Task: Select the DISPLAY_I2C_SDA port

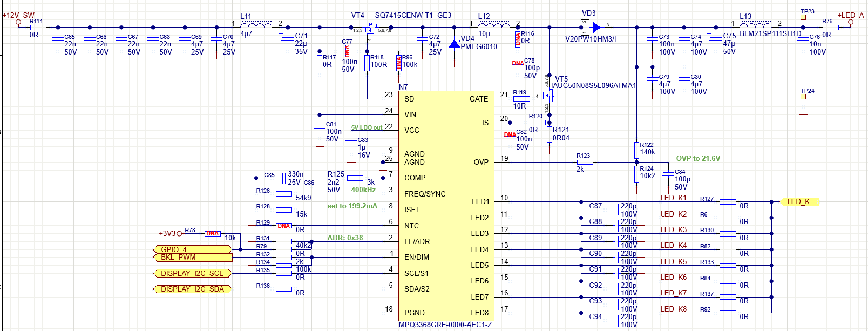Action: [193, 289]
